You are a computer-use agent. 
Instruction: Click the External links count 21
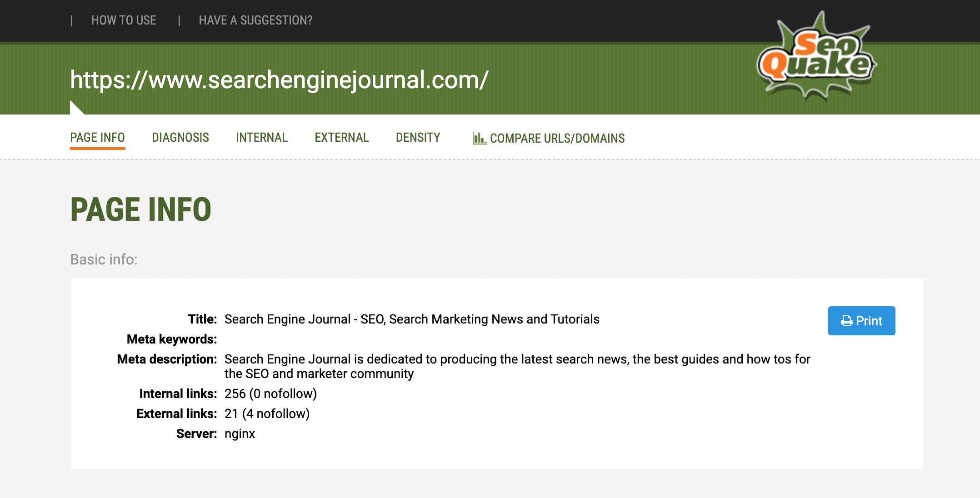231,414
